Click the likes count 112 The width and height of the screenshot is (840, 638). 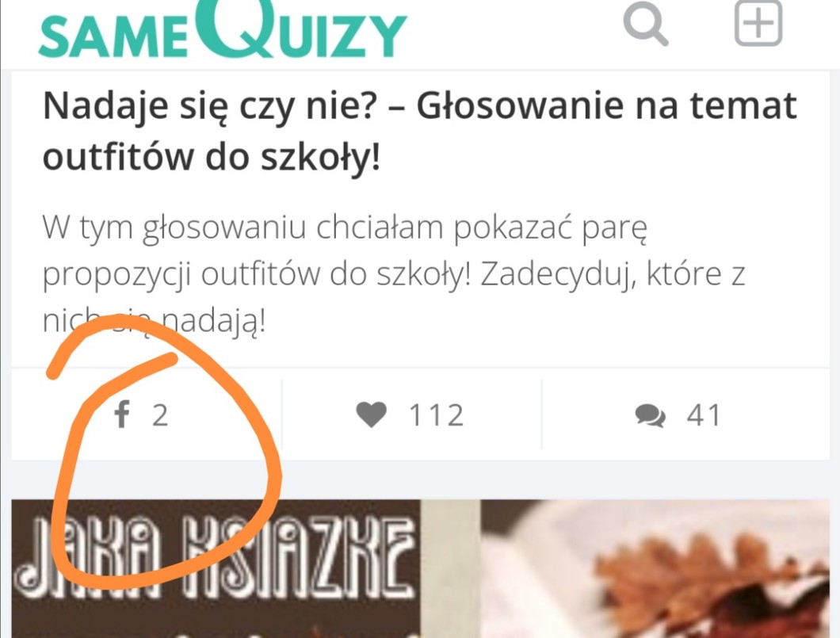[436, 415]
